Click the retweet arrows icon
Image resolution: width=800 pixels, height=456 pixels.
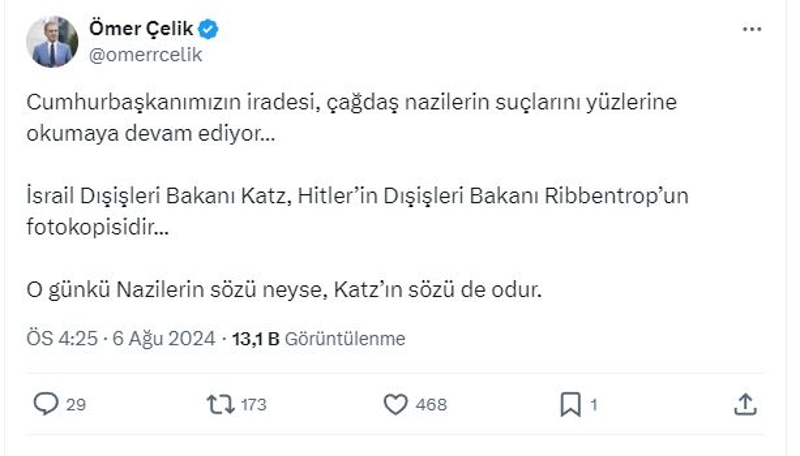tap(219, 404)
